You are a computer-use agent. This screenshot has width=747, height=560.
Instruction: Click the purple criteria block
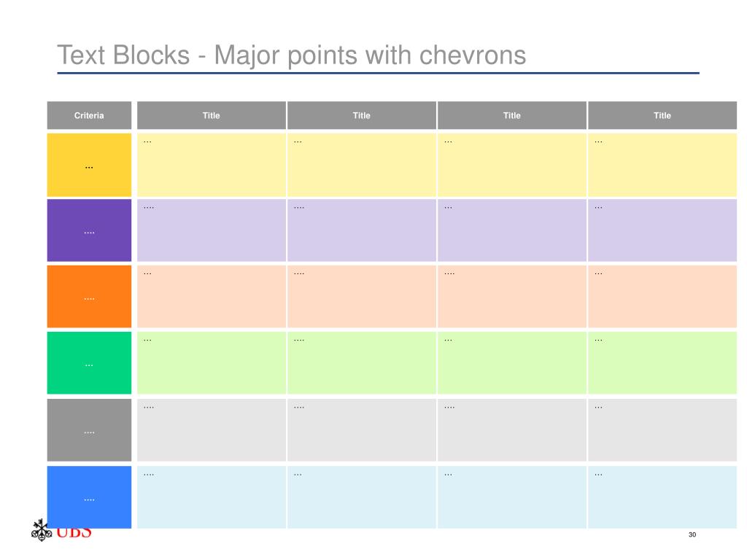point(89,230)
